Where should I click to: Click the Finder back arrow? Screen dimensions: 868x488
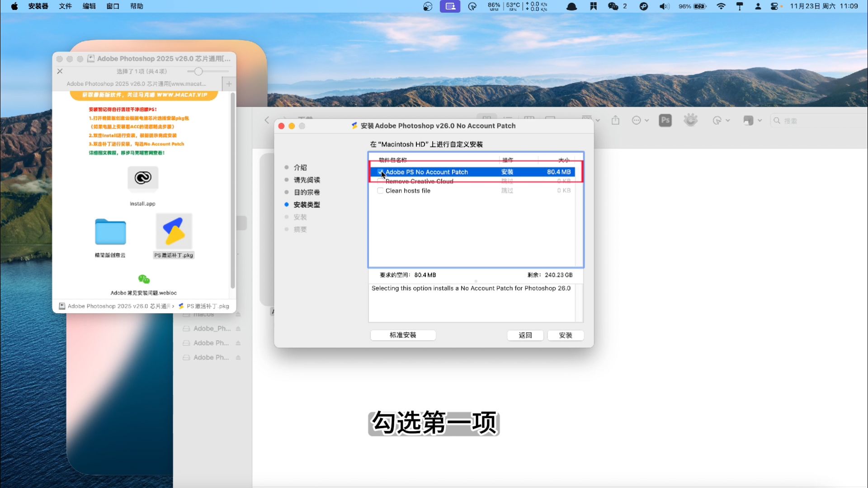[267, 120]
